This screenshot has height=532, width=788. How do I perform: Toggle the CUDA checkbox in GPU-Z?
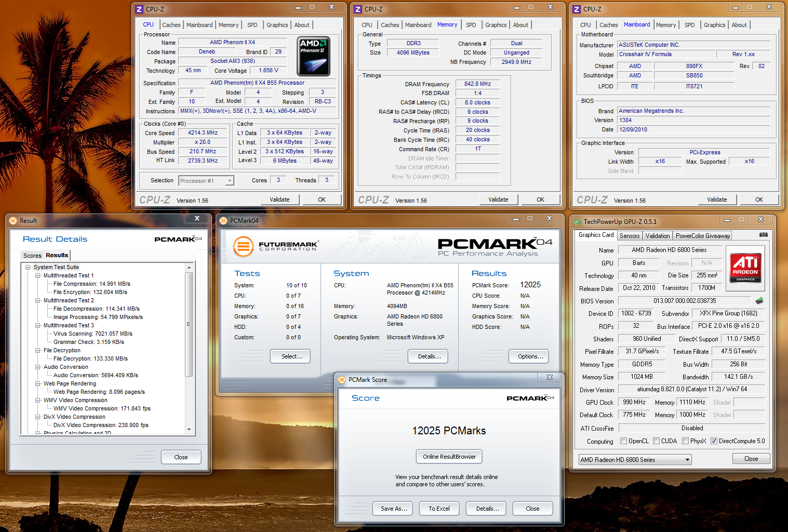pyautogui.click(x=657, y=441)
